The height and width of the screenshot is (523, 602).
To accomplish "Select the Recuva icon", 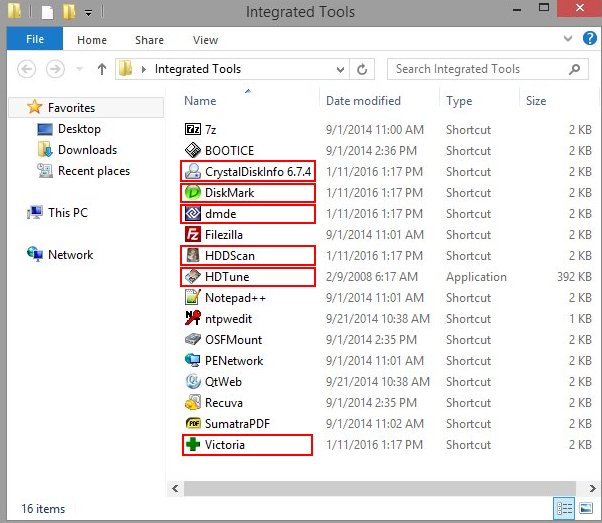I will click(x=192, y=402).
